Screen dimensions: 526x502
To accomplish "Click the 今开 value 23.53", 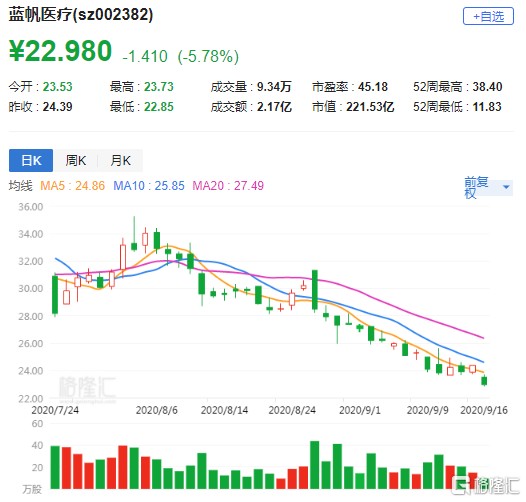I will (x=57, y=87).
